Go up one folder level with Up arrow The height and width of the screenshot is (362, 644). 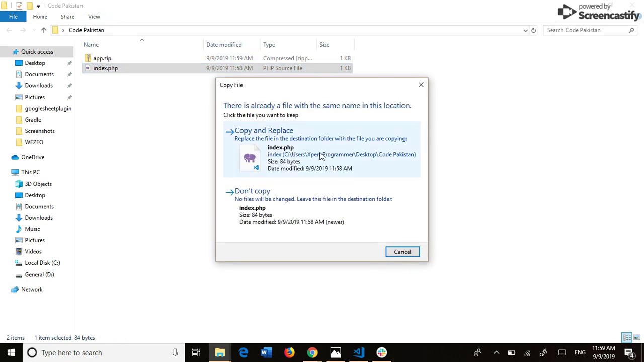coord(44,30)
